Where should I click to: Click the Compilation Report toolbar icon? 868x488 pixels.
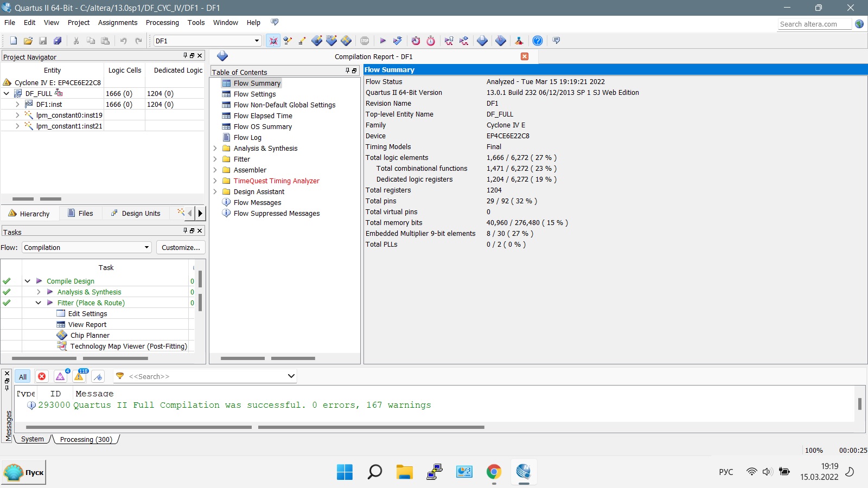click(482, 41)
